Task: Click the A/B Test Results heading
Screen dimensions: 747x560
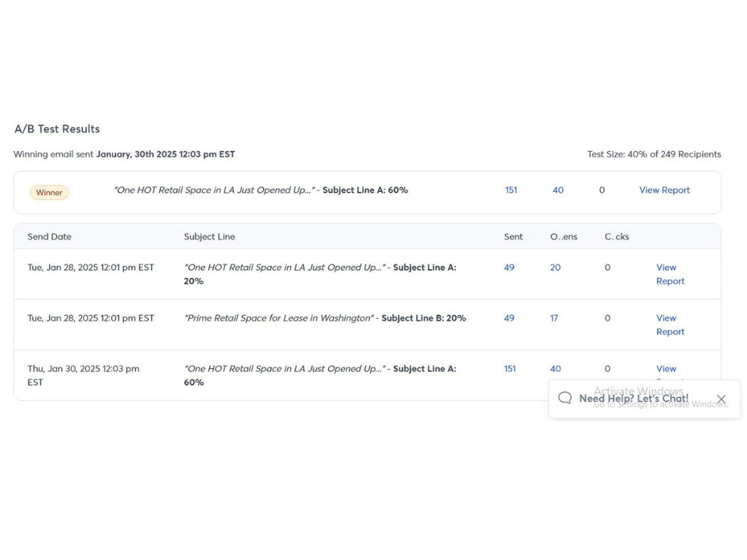Action: (58, 129)
